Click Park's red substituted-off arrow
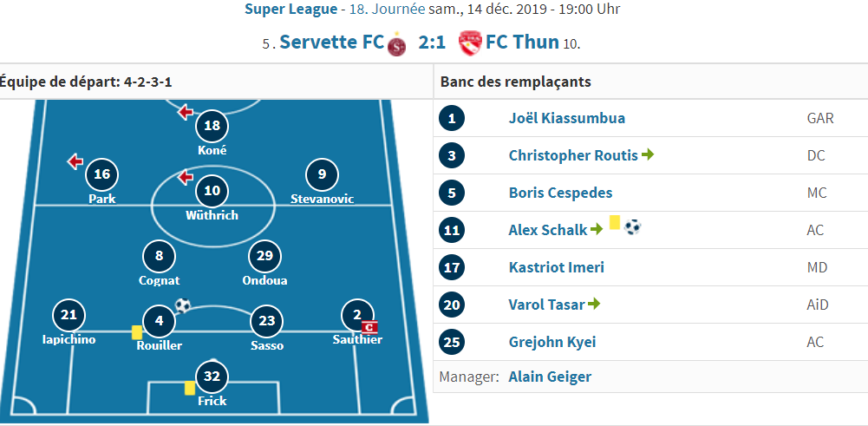The height and width of the screenshot is (426, 868). tap(75, 161)
